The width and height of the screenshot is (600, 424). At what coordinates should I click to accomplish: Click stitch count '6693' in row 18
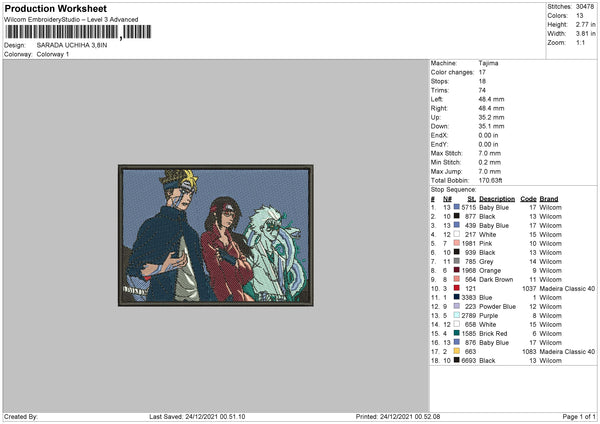click(x=468, y=360)
